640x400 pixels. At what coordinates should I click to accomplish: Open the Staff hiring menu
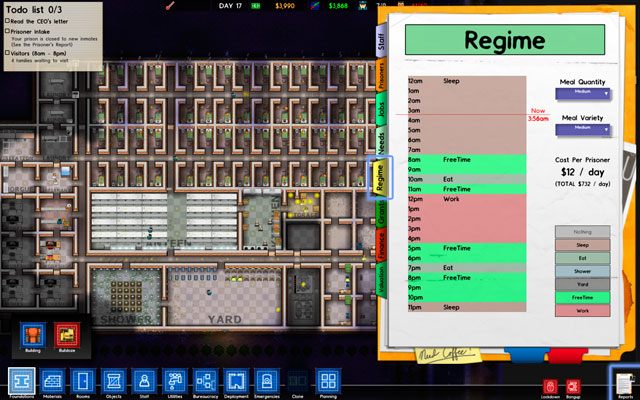coord(144,381)
